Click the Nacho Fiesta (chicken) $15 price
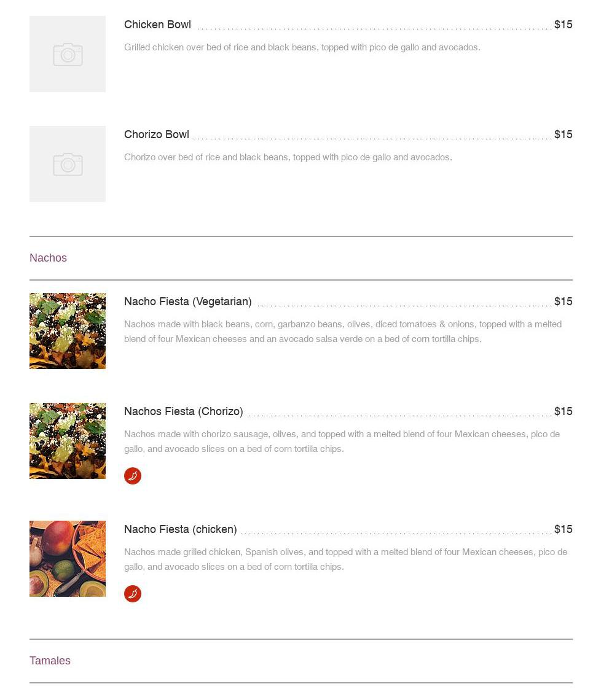 point(563,529)
